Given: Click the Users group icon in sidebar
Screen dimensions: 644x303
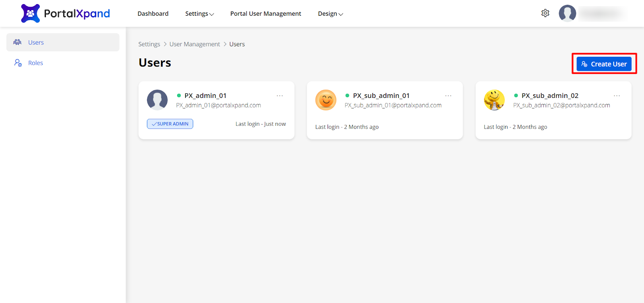Looking at the screenshot, I should (x=17, y=42).
